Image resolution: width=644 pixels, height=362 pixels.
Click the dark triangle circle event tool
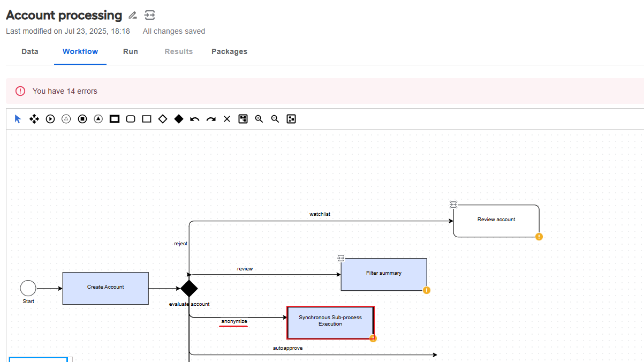[x=99, y=119]
